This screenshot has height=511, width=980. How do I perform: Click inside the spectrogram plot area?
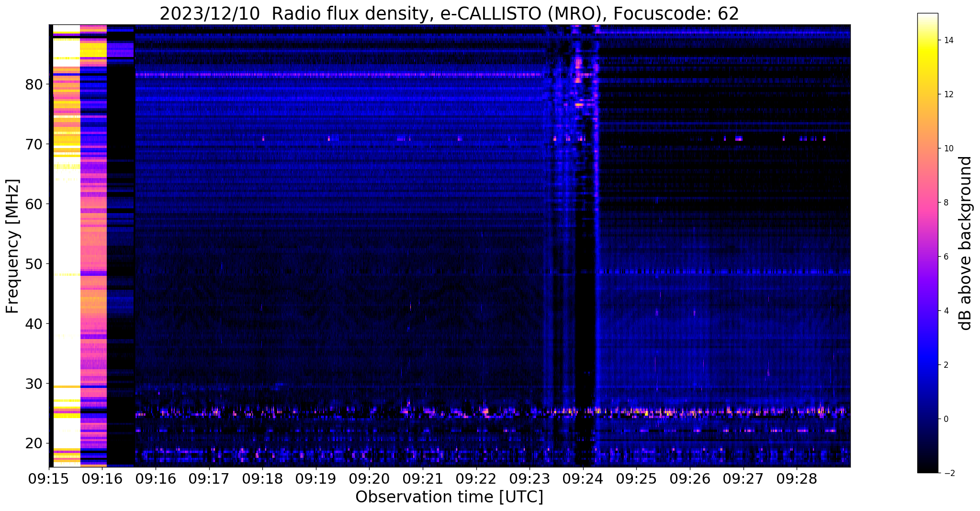(450, 246)
